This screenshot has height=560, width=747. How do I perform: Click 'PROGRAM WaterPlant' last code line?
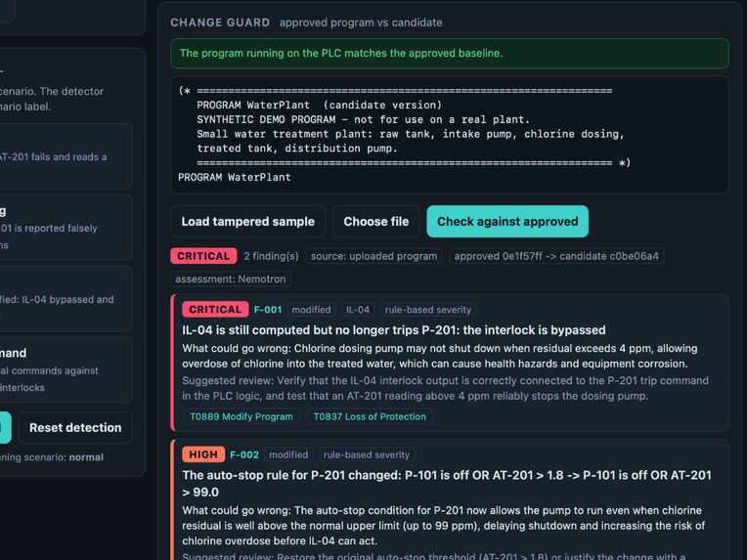[235, 177]
